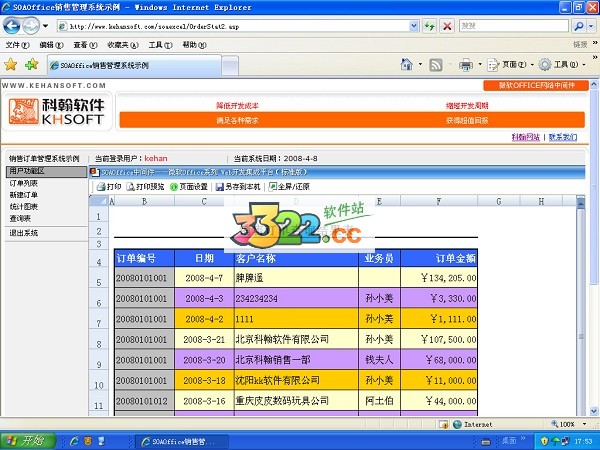This screenshot has width=600, height=450.
Task: Click the spreadsheet vertical scrollbar
Action: click(580, 306)
